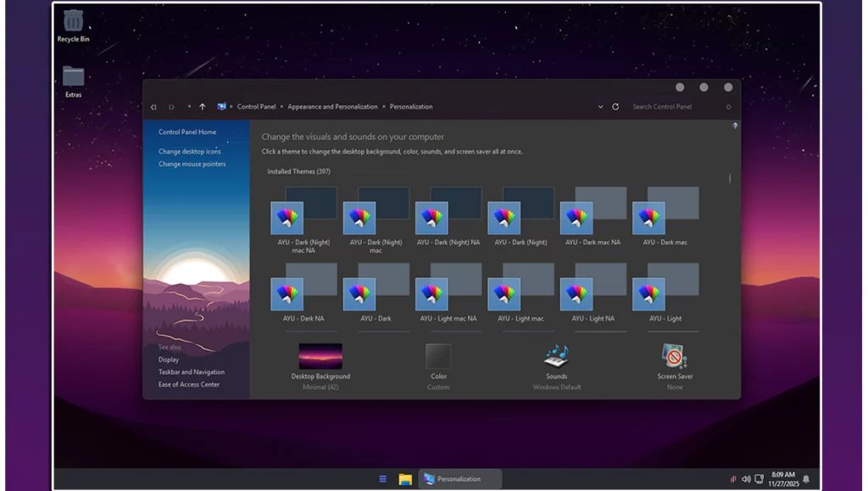Click the Control Panel breadcrumb
The image size is (868, 491).
(x=256, y=107)
